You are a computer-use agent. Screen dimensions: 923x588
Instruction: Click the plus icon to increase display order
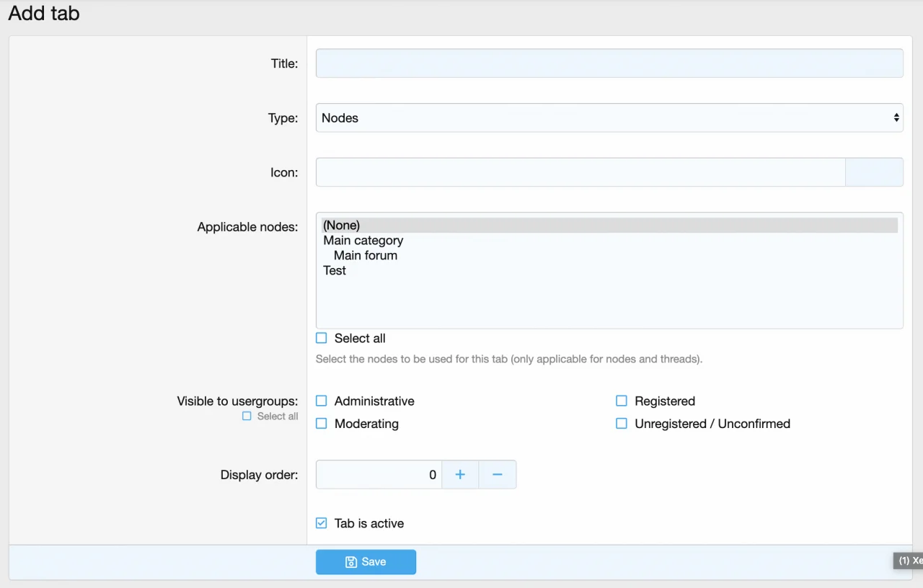point(460,475)
